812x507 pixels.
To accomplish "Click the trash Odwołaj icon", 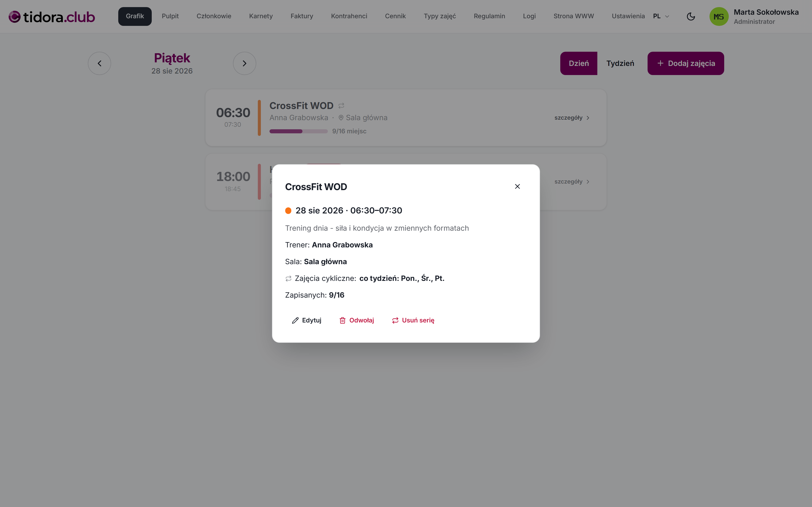I will pyautogui.click(x=342, y=321).
